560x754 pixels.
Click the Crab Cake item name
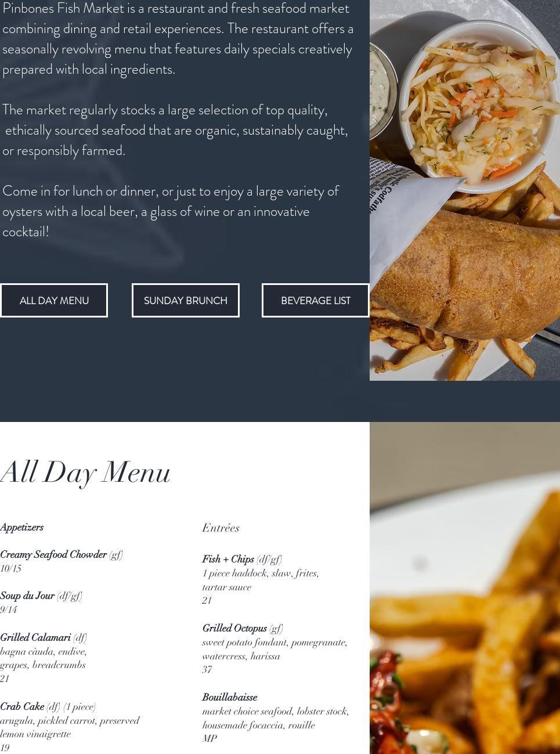click(x=22, y=707)
